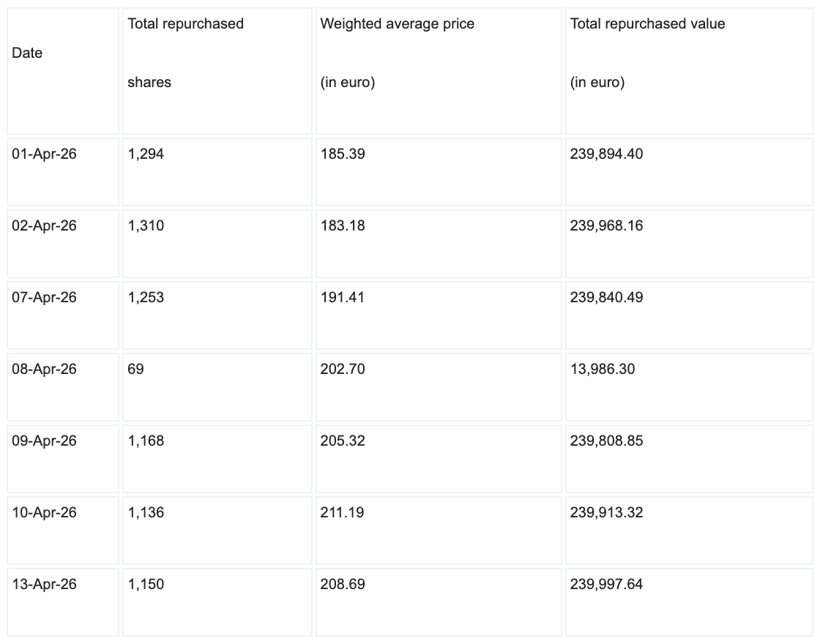
Task: Click the 183.18 price cell
Action: point(439,244)
